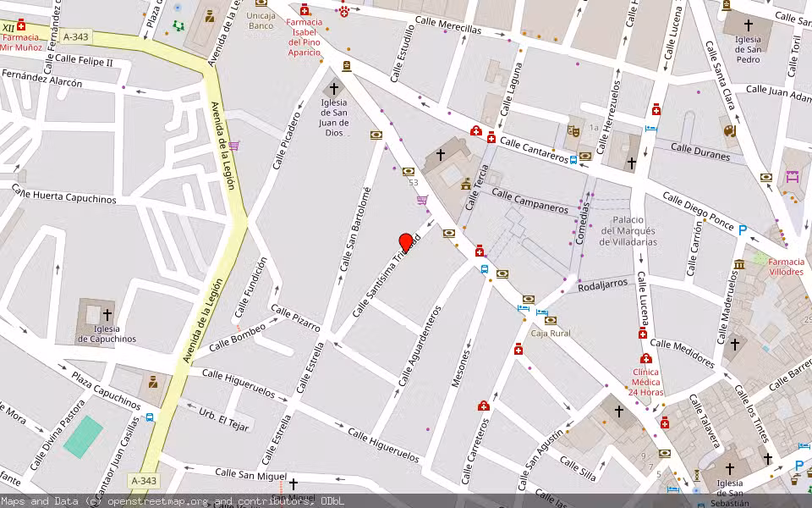Select the Calle Fundición label
The image size is (812, 508).
(250, 288)
